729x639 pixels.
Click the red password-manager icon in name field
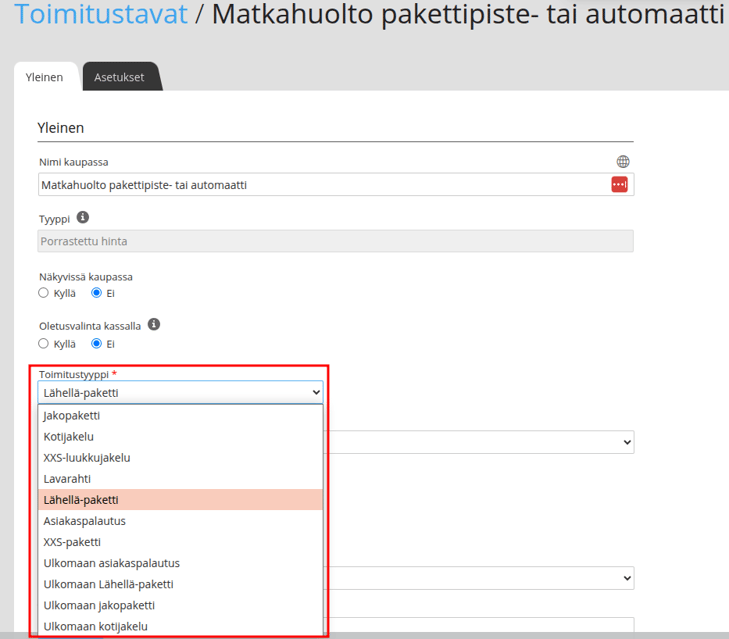click(619, 184)
